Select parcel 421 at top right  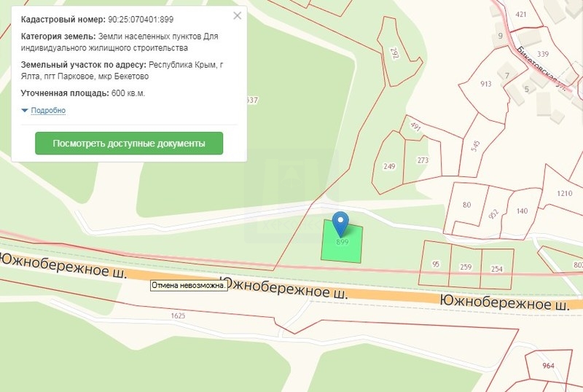pos(521,15)
